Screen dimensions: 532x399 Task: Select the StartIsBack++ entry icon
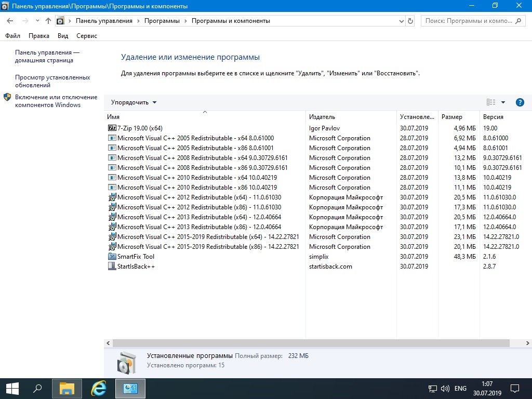(112, 267)
